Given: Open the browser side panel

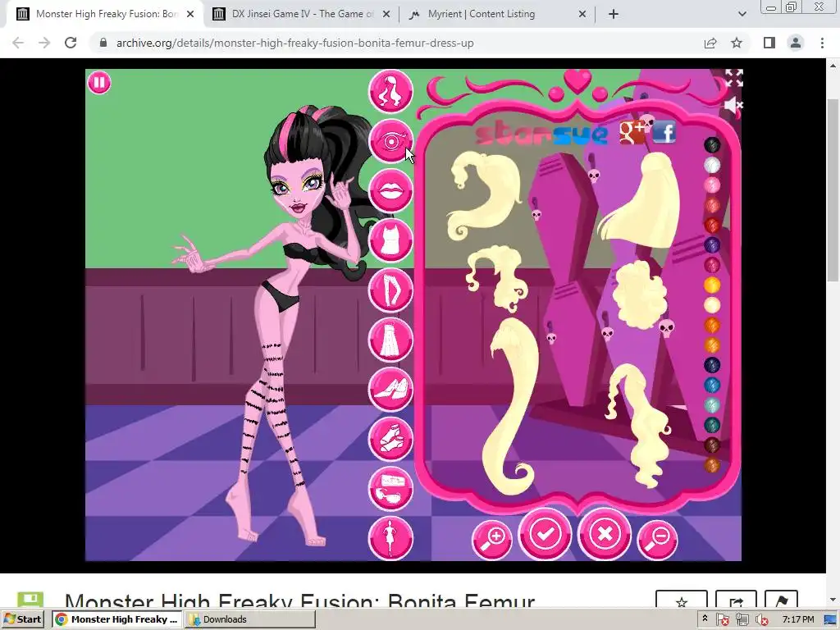Looking at the screenshot, I should tap(769, 43).
